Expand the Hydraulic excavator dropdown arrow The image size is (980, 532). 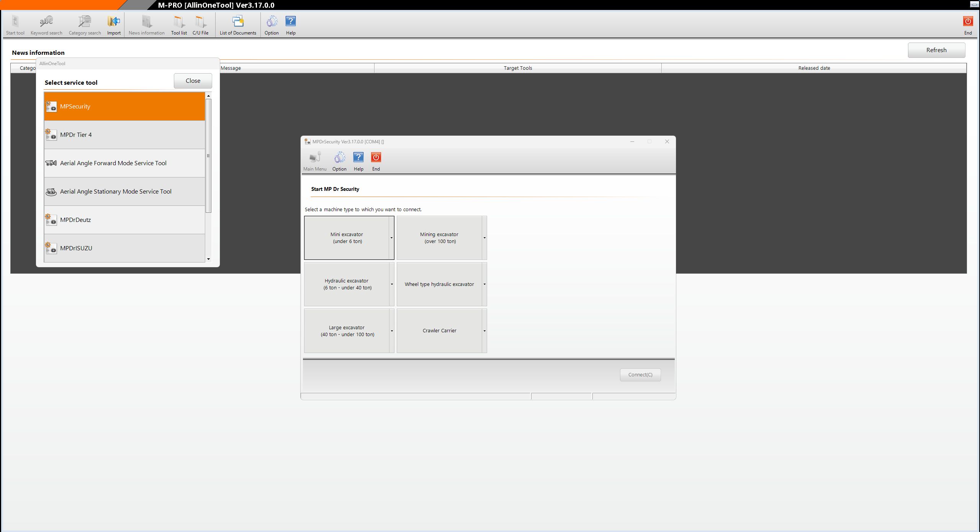click(391, 284)
